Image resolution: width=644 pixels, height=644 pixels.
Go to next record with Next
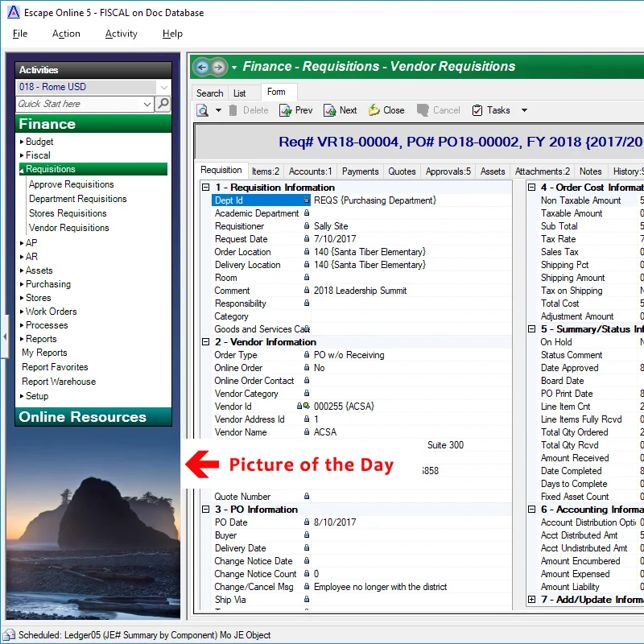click(x=340, y=110)
